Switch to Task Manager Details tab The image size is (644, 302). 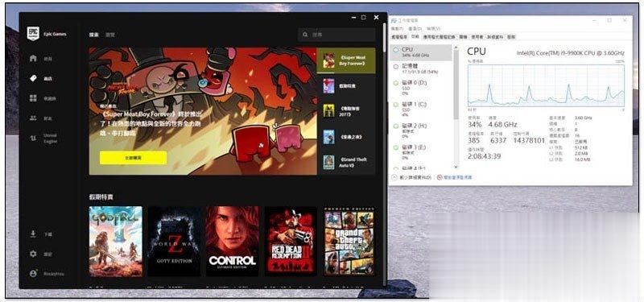495,36
